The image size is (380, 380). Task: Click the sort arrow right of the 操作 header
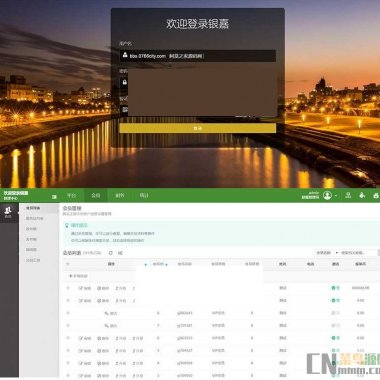point(145,264)
